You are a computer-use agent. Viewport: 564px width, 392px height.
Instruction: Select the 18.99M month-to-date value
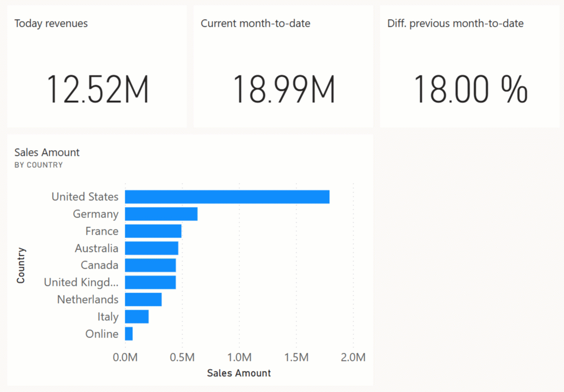284,89
